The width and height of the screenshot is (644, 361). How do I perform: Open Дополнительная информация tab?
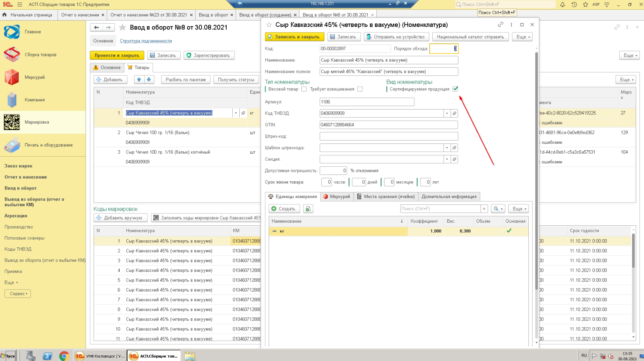tap(449, 197)
